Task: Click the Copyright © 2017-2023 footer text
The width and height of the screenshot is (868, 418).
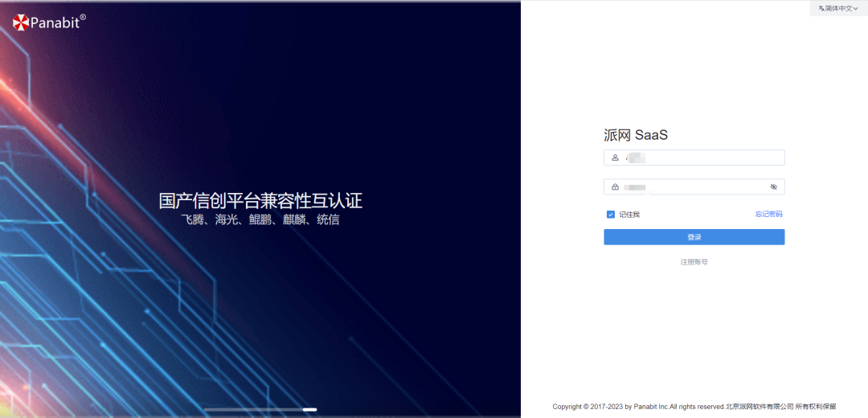Action: (694, 407)
